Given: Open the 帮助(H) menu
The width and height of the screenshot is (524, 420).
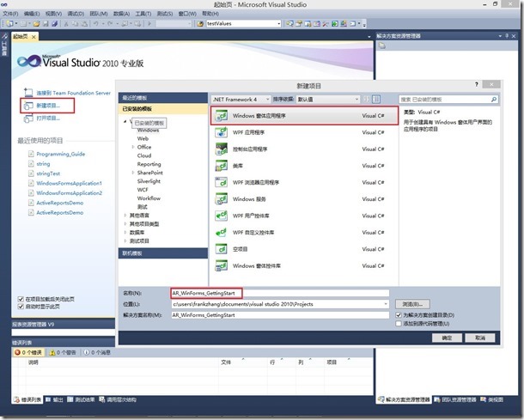Looking at the screenshot, I should 210,14.
